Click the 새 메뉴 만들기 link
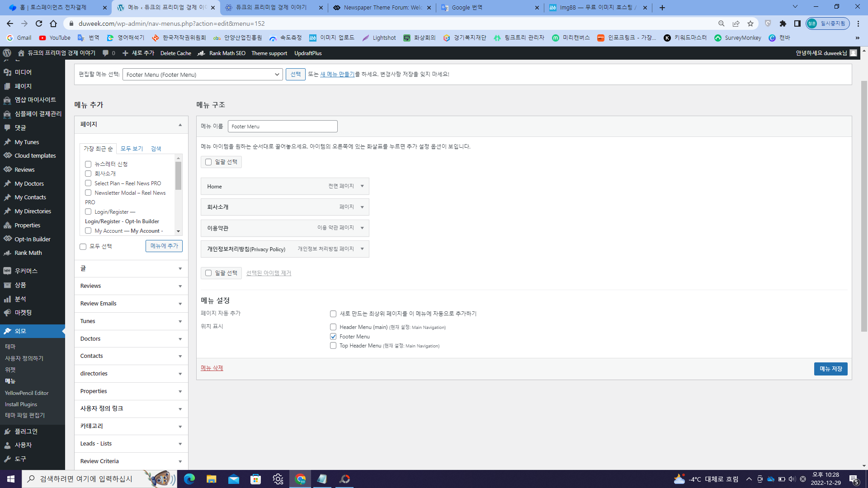 coord(337,74)
